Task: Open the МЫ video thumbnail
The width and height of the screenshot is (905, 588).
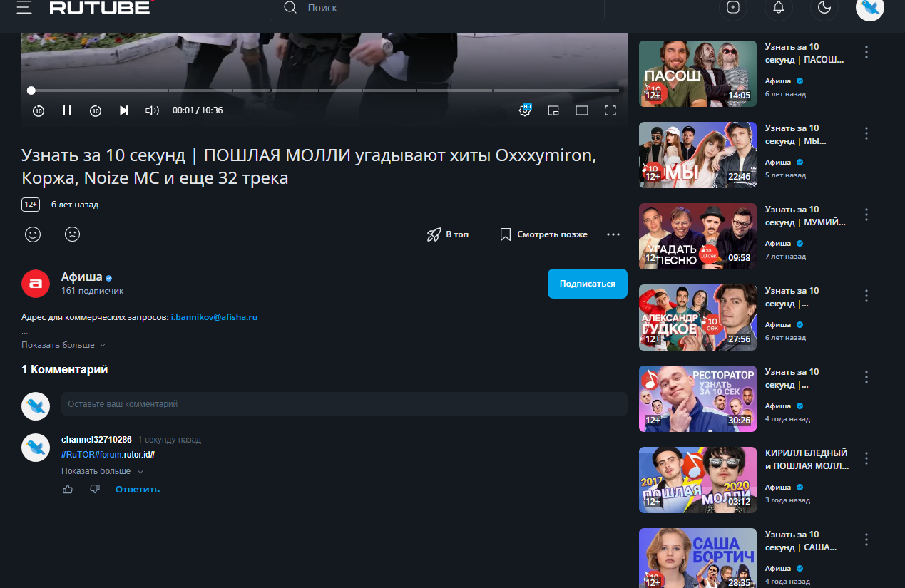Action: [x=697, y=155]
